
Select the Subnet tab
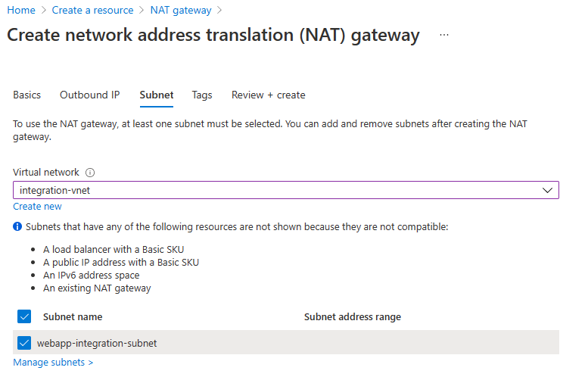[157, 95]
